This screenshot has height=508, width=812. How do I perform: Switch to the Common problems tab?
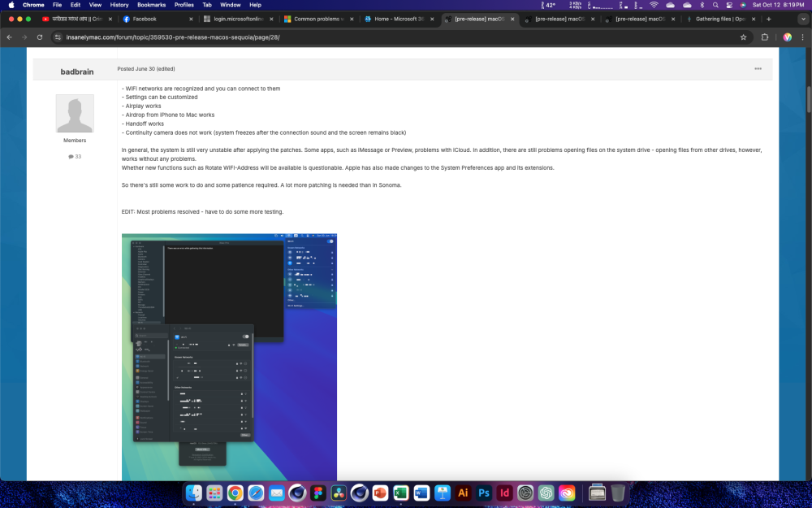(x=318, y=20)
